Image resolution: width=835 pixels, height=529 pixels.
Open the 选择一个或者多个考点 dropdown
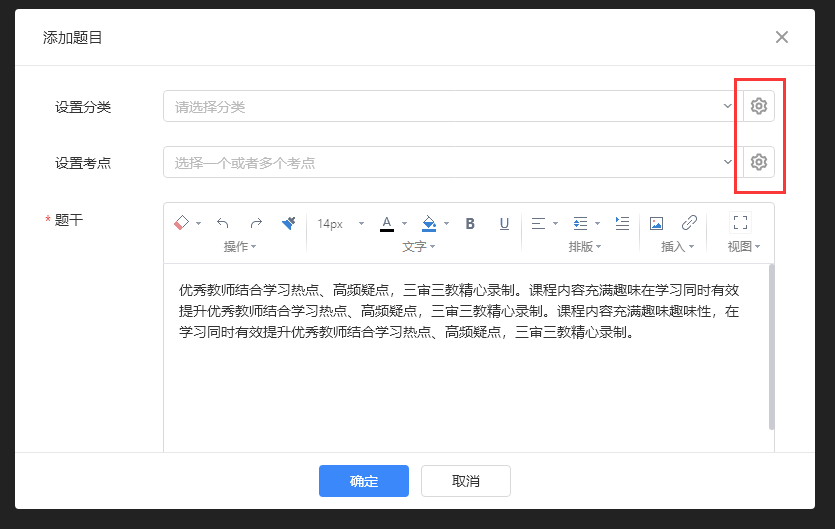click(452, 162)
